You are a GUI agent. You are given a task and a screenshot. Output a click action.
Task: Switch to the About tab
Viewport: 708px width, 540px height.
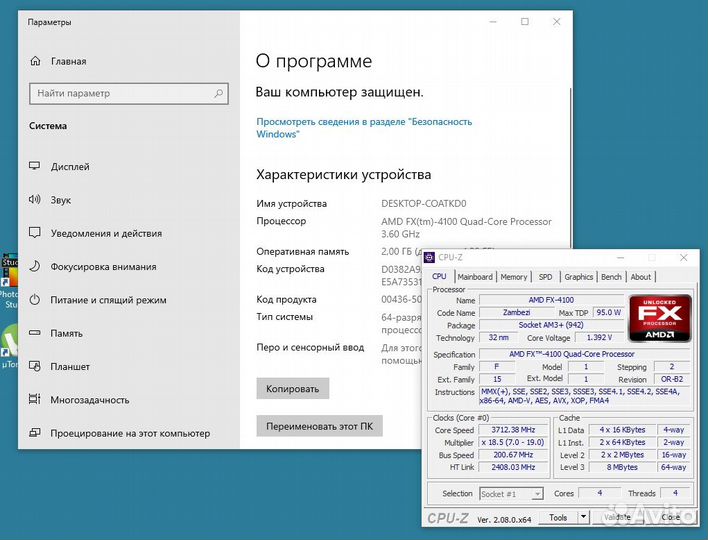[641, 277]
